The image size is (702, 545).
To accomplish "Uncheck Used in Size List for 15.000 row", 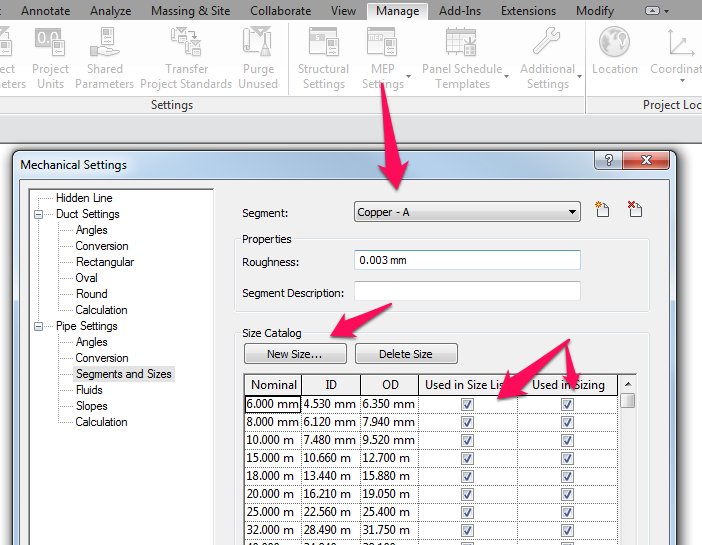I will click(467, 459).
